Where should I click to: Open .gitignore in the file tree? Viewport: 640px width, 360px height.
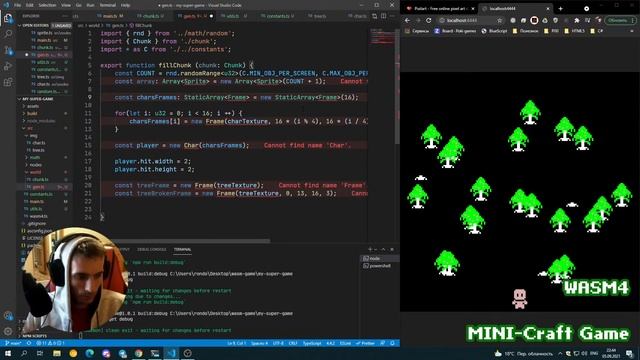pyautogui.click(x=37, y=224)
